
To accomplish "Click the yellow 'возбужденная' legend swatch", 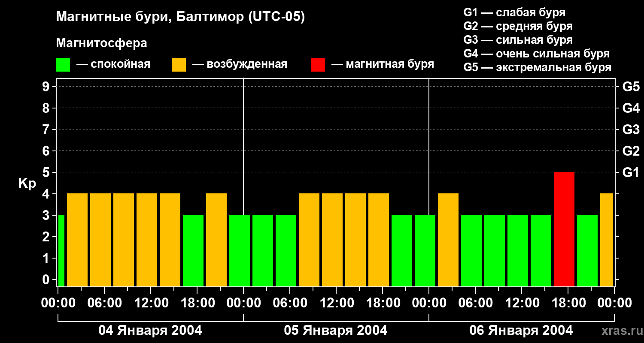I will tap(179, 65).
